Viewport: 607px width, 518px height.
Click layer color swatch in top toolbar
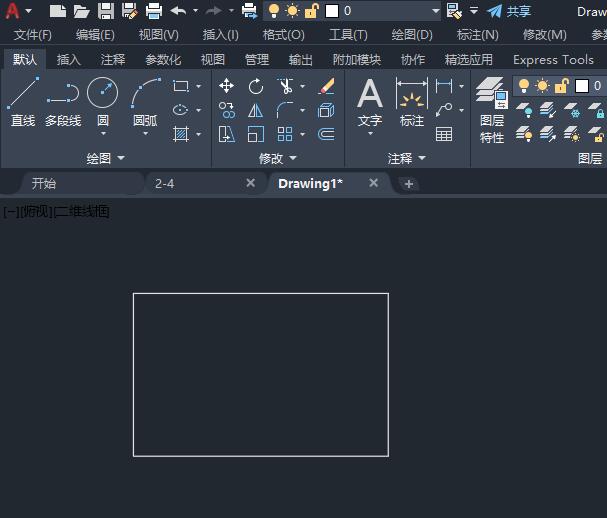tap(332, 11)
